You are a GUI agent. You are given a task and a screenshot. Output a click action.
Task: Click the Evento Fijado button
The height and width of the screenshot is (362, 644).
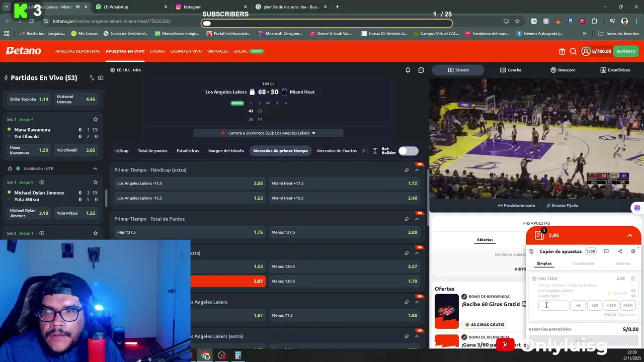coord(562,206)
